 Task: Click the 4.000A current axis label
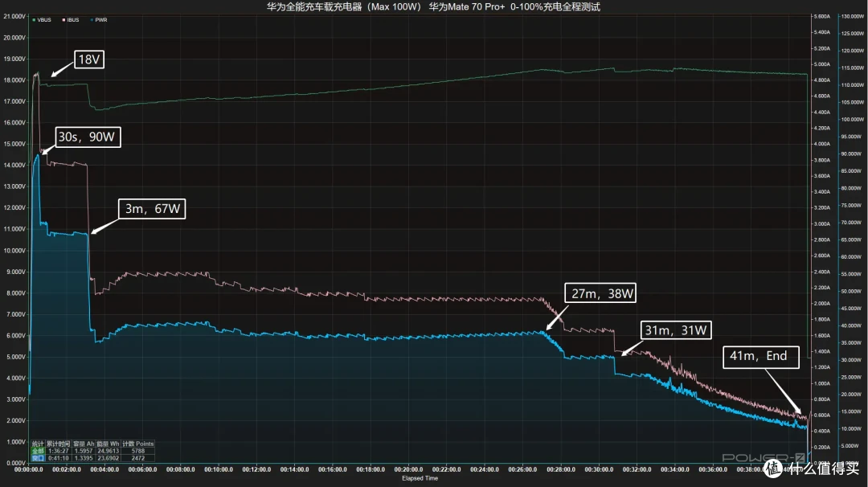pos(821,144)
